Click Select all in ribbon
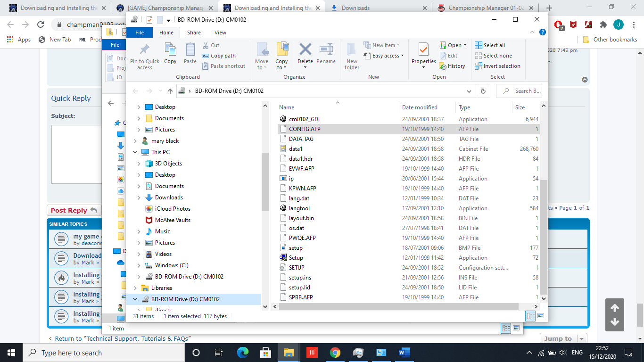The image size is (644, 362). (x=490, y=45)
